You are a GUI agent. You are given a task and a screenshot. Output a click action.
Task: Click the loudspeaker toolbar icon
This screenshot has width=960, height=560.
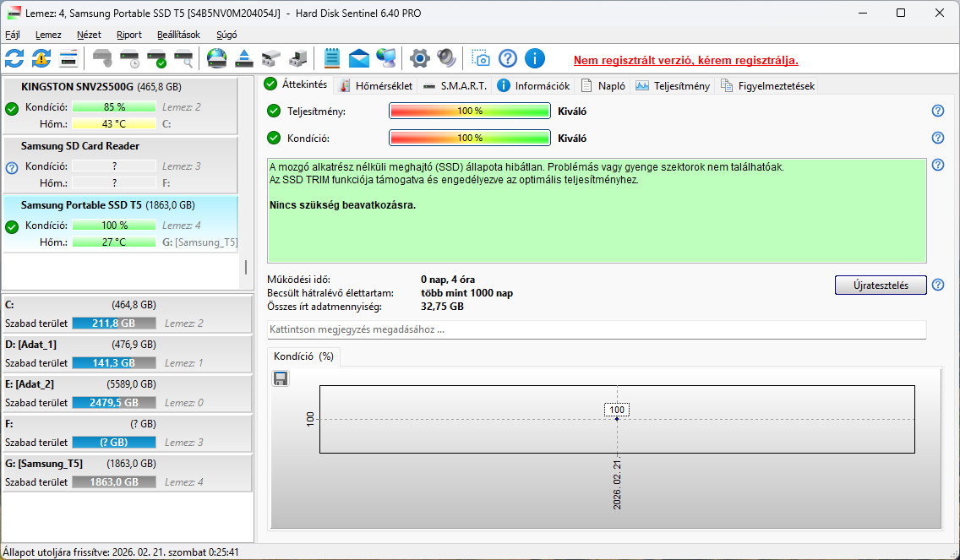(x=447, y=59)
